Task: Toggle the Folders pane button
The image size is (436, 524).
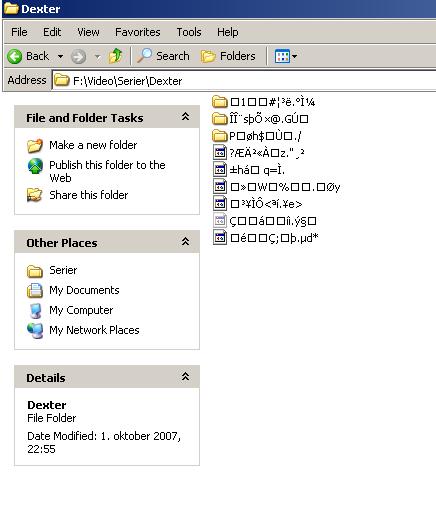Action: pos(228,56)
